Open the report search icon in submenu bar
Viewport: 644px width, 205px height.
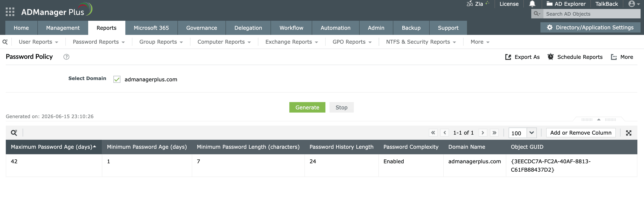5,42
